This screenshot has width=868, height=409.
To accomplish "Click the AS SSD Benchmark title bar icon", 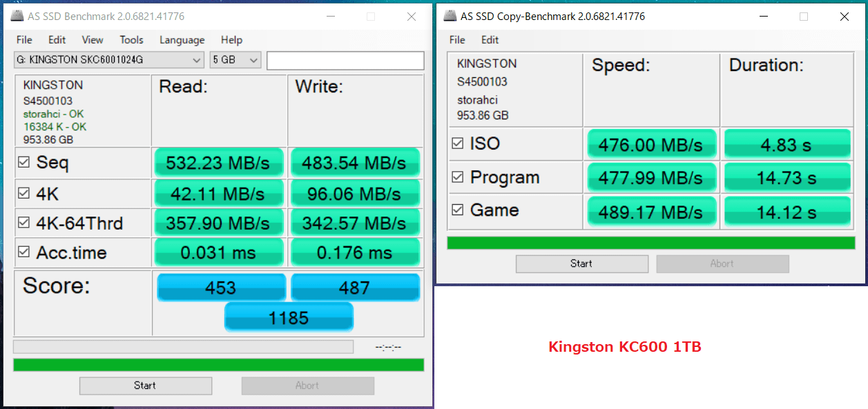I will (x=18, y=16).
